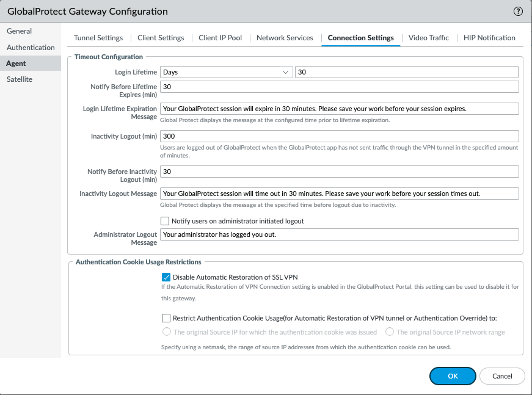Edit the Inactivity Logout minutes field

coord(339,136)
